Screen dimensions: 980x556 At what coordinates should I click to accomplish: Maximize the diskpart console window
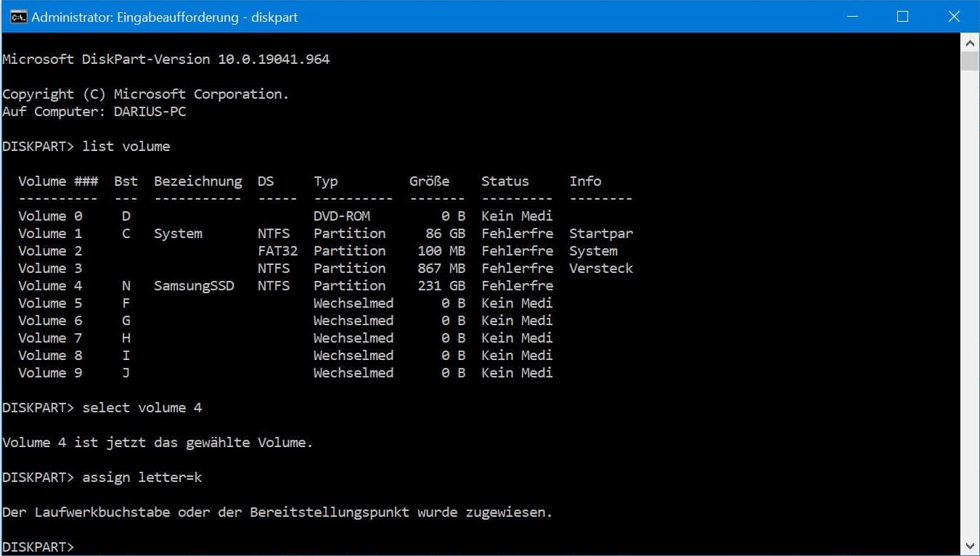(x=902, y=17)
